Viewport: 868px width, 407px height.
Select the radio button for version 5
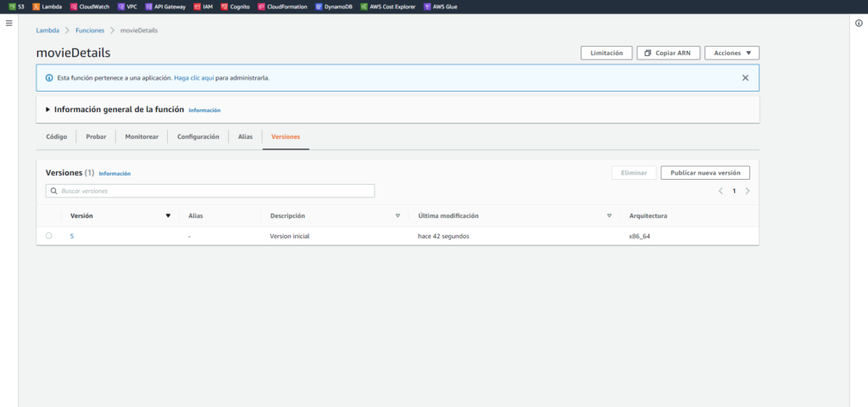[49, 236]
